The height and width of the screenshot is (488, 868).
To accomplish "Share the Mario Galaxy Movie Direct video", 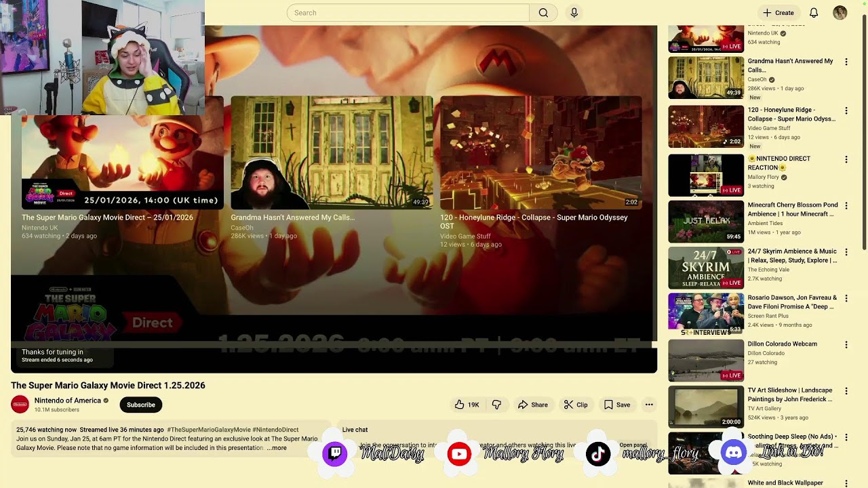I will [x=533, y=405].
